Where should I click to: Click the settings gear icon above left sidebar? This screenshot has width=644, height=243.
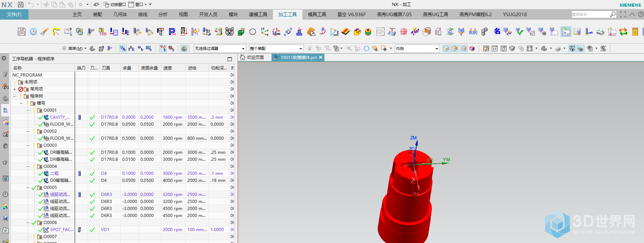point(4,58)
